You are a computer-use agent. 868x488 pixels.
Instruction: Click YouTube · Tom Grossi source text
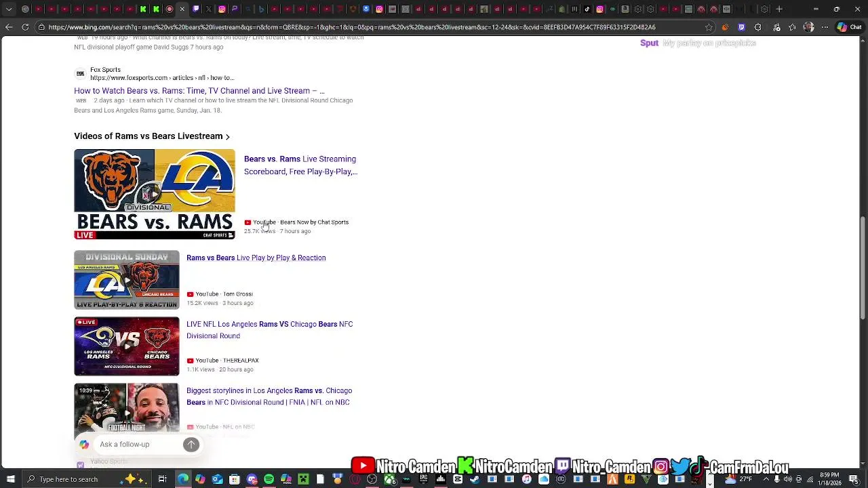click(224, 294)
